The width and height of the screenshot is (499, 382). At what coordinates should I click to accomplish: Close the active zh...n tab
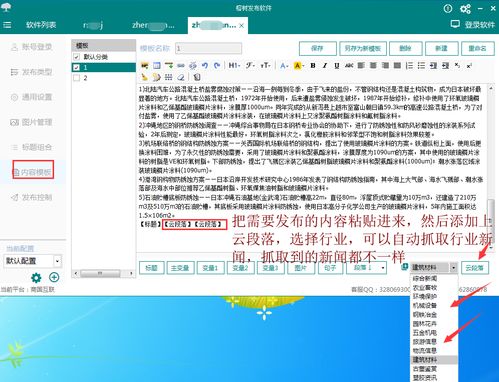point(242,25)
